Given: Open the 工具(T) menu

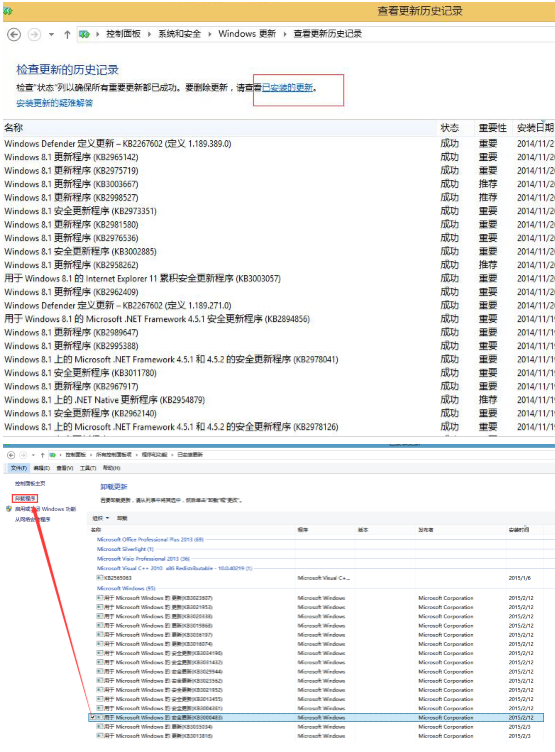Looking at the screenshot, I should 88,468.
